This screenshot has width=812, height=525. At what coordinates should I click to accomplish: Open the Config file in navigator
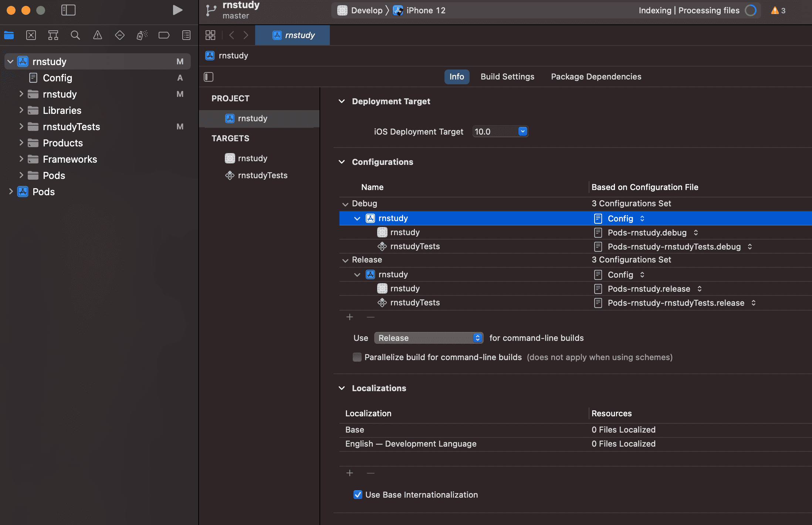click(57, 78)
